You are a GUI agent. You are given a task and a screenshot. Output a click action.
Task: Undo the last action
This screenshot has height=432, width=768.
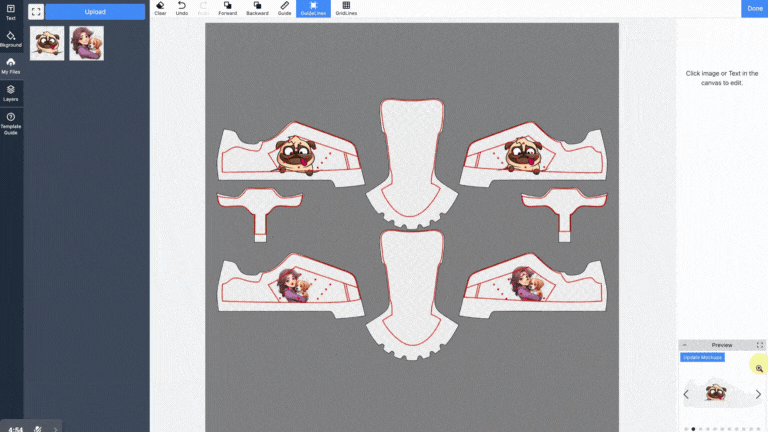tap(181, 8)
